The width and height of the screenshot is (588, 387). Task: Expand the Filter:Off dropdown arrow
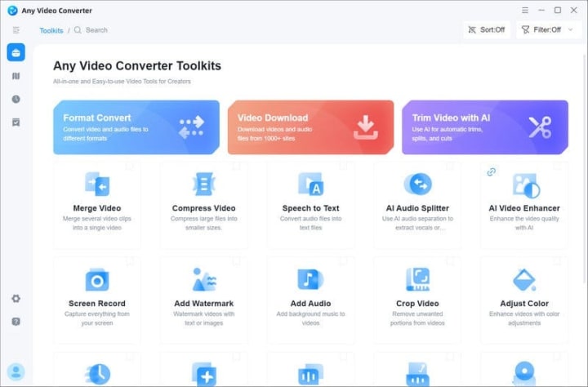pyautogui.click(x=570, y=29)
